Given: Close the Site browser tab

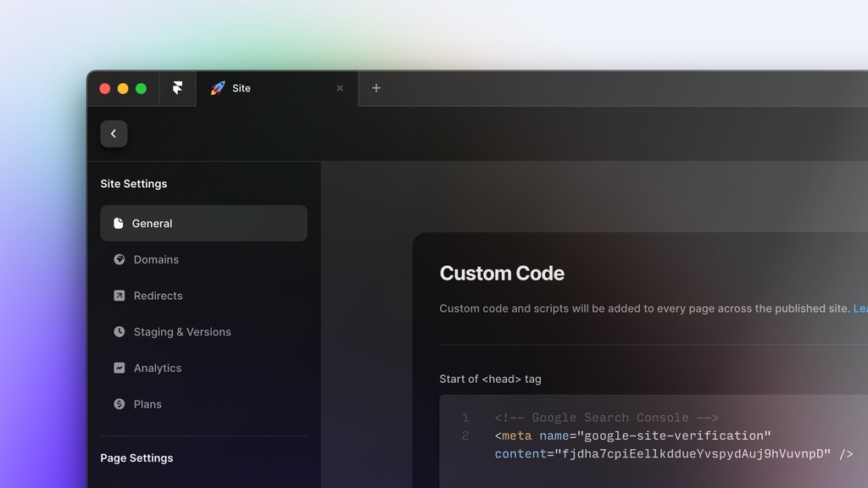Looking at the screenshot, I should [339, 88].
